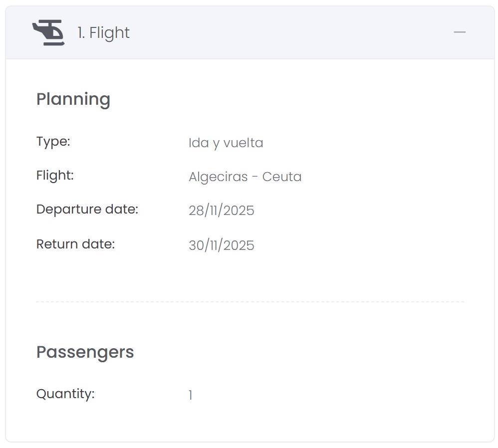Click the helicopter icon in header
Screen dimensions: 498x448
click(48, 33)
